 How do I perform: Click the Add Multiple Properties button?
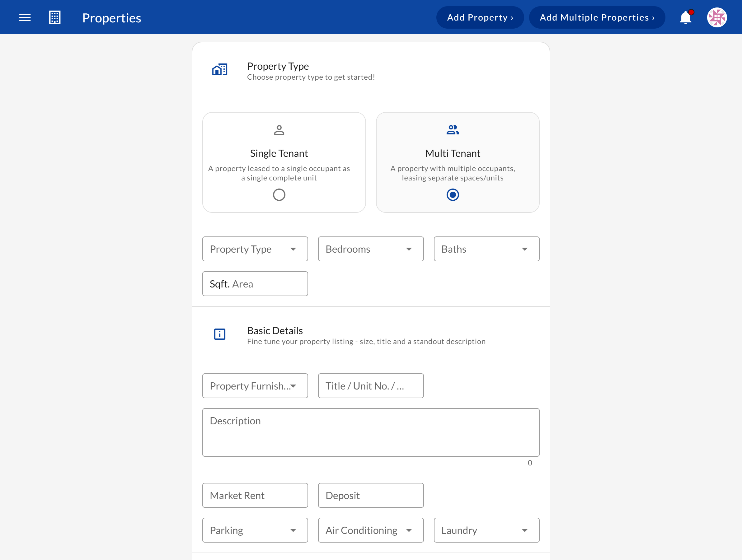click(x=597, y=17)
